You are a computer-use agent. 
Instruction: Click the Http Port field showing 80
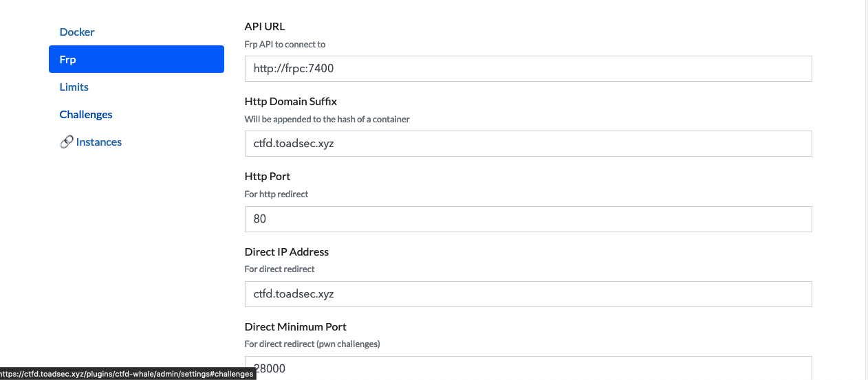tap(528, 219)
